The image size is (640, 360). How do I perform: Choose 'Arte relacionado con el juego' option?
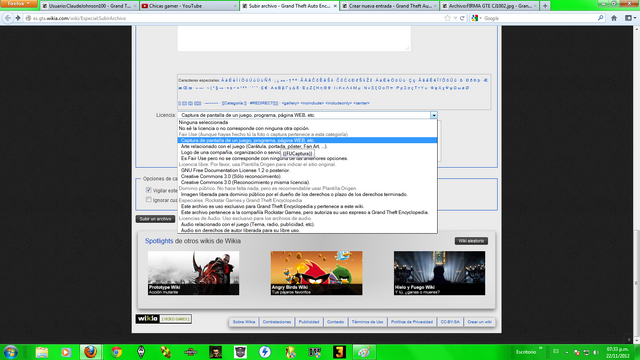(x=307, y=146)
